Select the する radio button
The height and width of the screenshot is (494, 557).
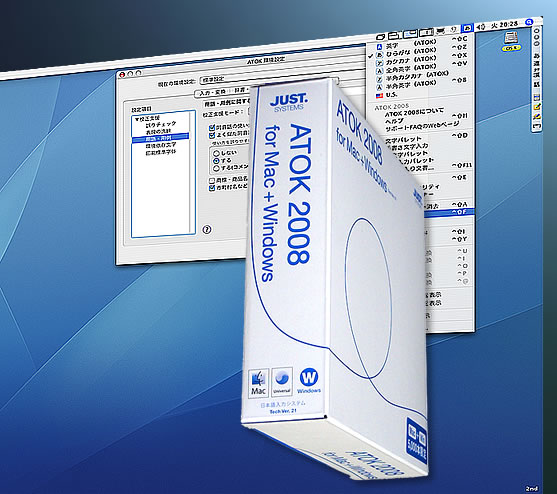(216, 161)
